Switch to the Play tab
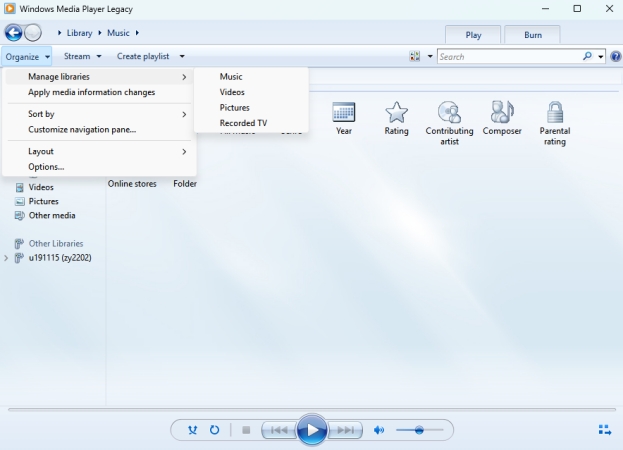Image resolution: width=623 pixels, height=450 pixels. coord(473,35)
